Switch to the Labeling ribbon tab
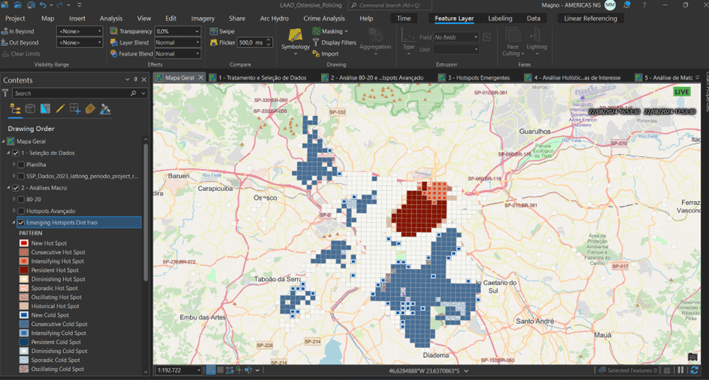The width and height of the screenshot is (709, 380). pyautogui.click(x=500, y=19)
